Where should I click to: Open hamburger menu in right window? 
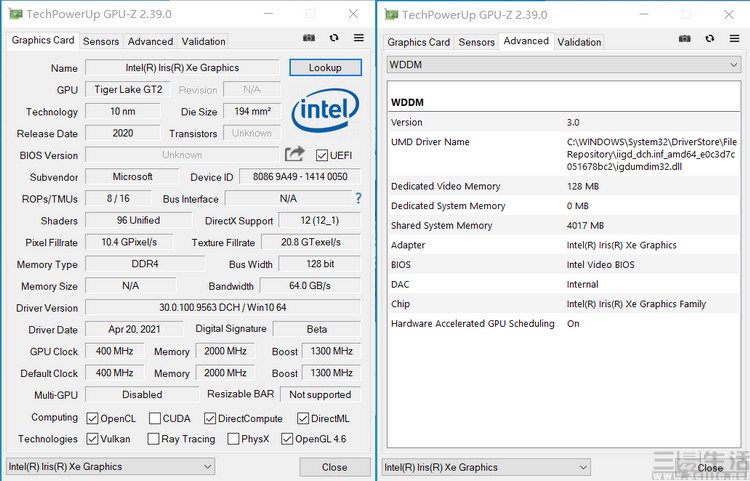click(735, 38)
